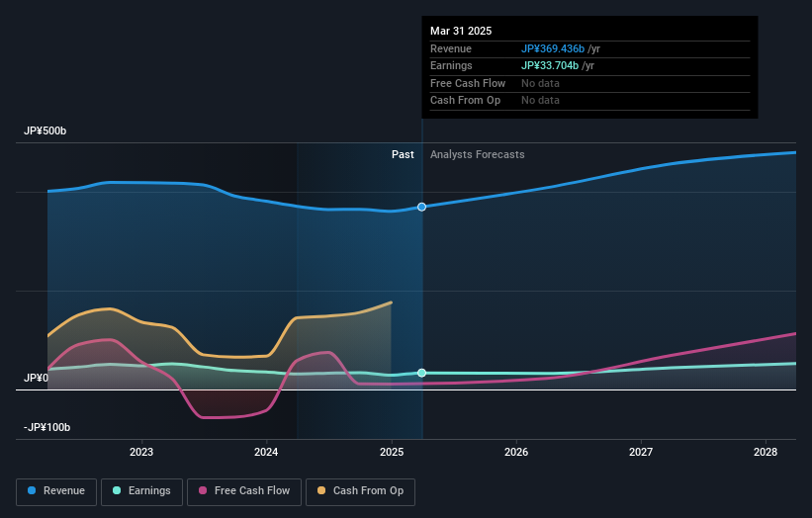Click the -JP¥100b y-axis label
The width and height of the screenshot is (812, 518).
(x=47, y=427)
